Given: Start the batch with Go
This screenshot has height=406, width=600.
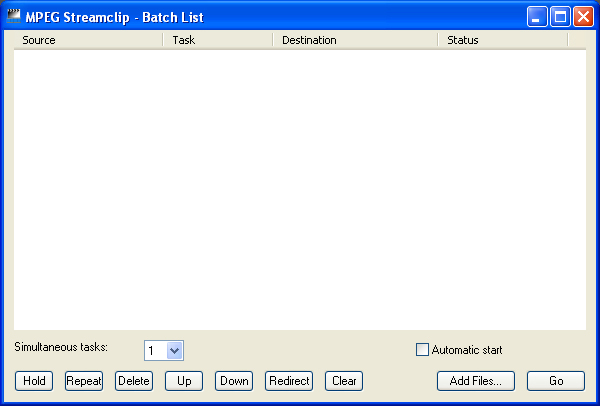Looking at the screenshot, I should click(556, 381).
